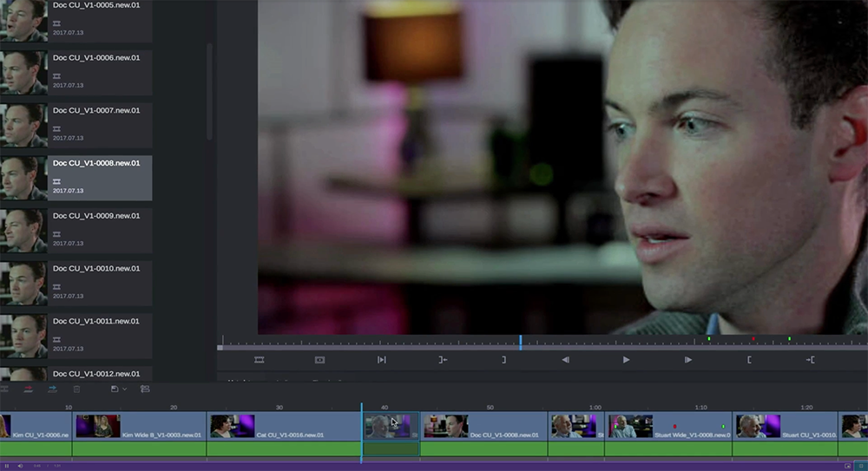Select Kim Wide B_V1-0003.new.01 timeline clip
Image resolution: width=868 pixels, height=471 pixels.
click(x=139, y=426)
